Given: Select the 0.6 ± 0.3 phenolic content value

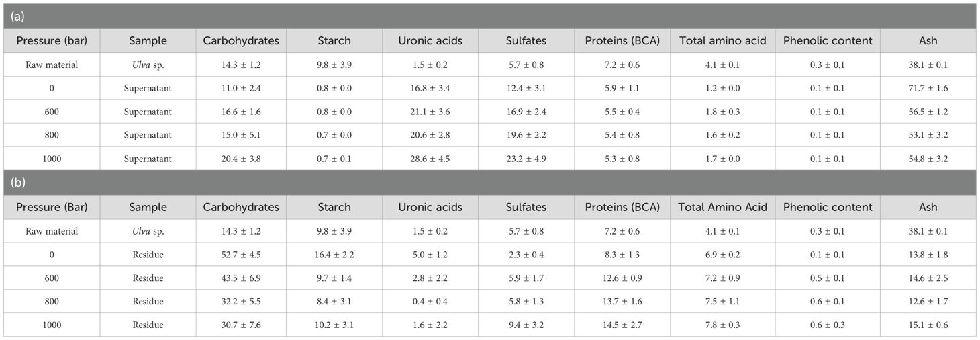Looking at the screenshot, I should [x=828, y=325].
